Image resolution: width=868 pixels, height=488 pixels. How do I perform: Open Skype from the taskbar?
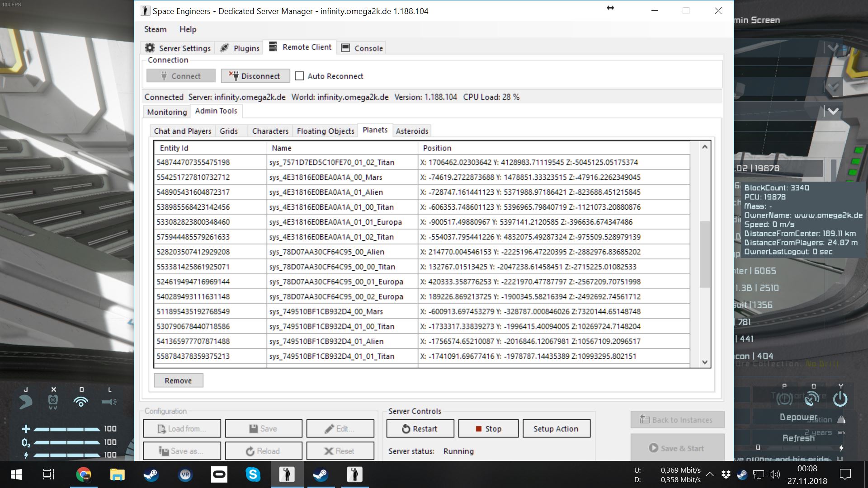click(x=253, y=474)
